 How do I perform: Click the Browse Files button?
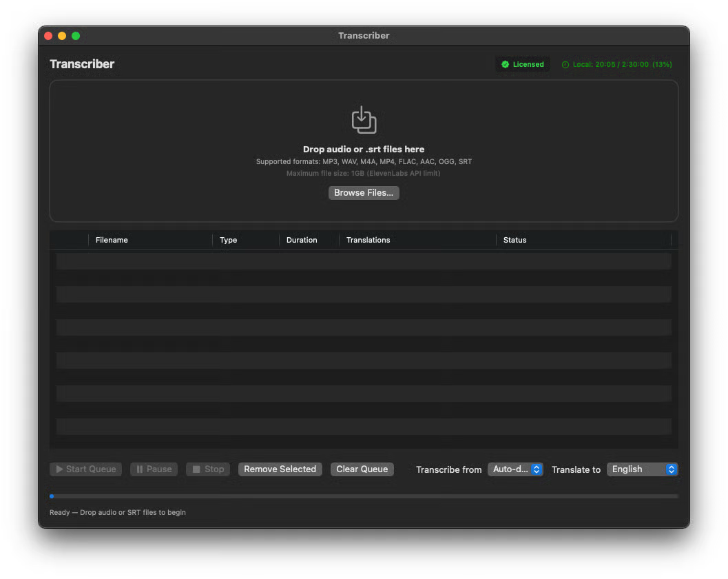pyautogui.click(x=364, y=192)
